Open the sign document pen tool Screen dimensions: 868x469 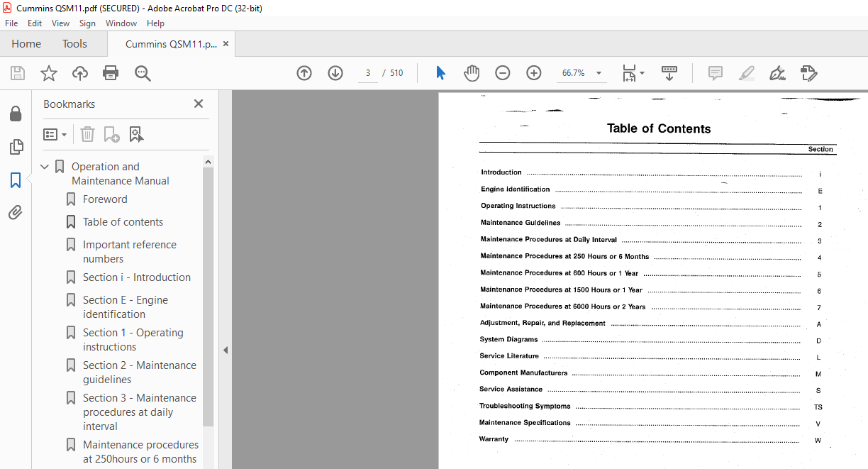tap(778, 73)
